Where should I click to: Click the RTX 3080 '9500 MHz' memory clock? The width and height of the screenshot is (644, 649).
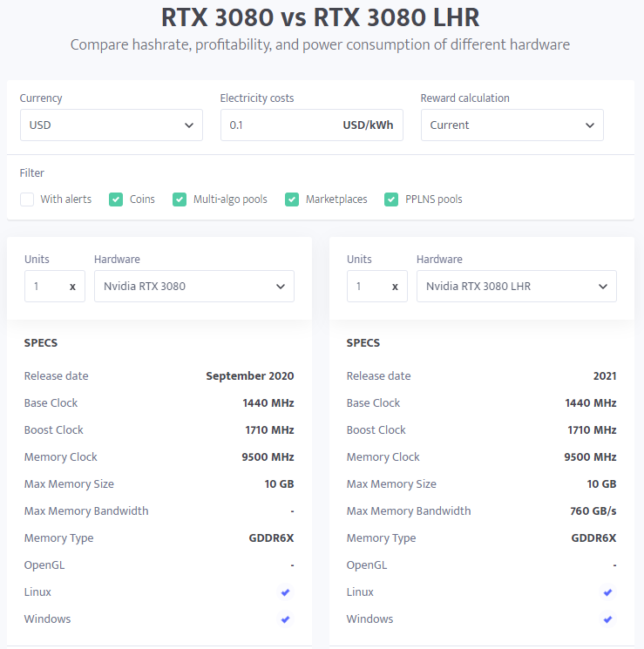[268, 457]
